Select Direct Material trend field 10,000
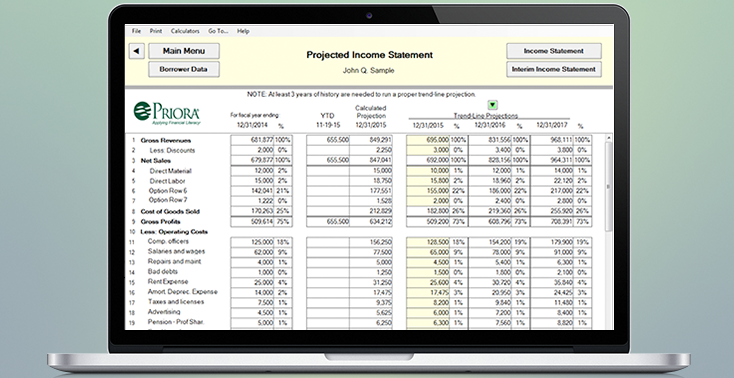 [x=428, y=171]
